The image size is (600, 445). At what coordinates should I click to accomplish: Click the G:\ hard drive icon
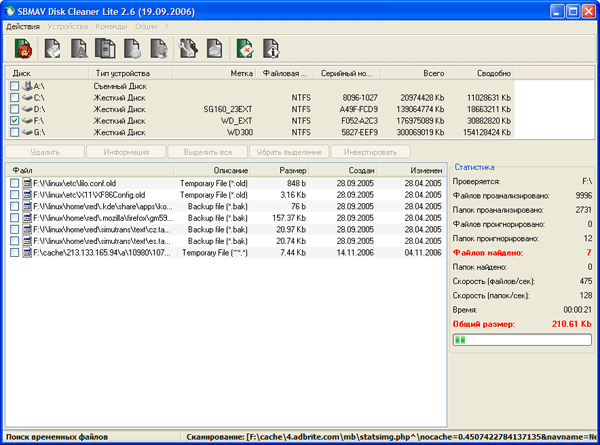(x=26, y=131)
